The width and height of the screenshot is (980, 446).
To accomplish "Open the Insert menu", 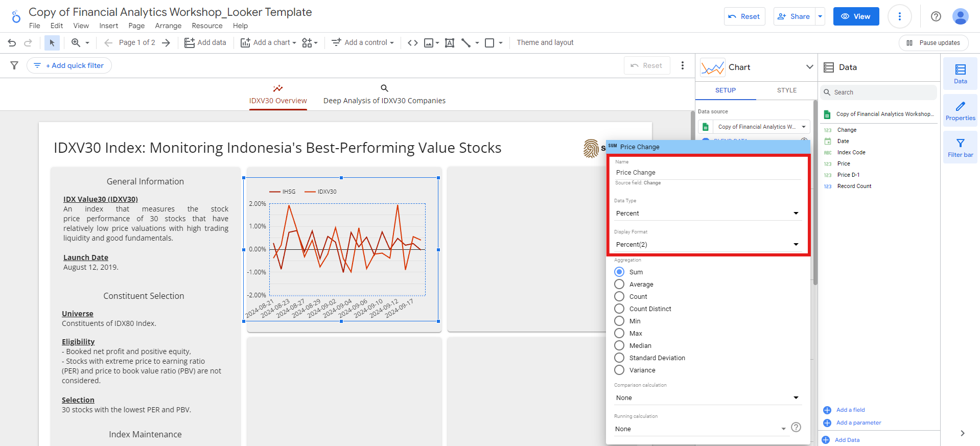I will 108,26.
